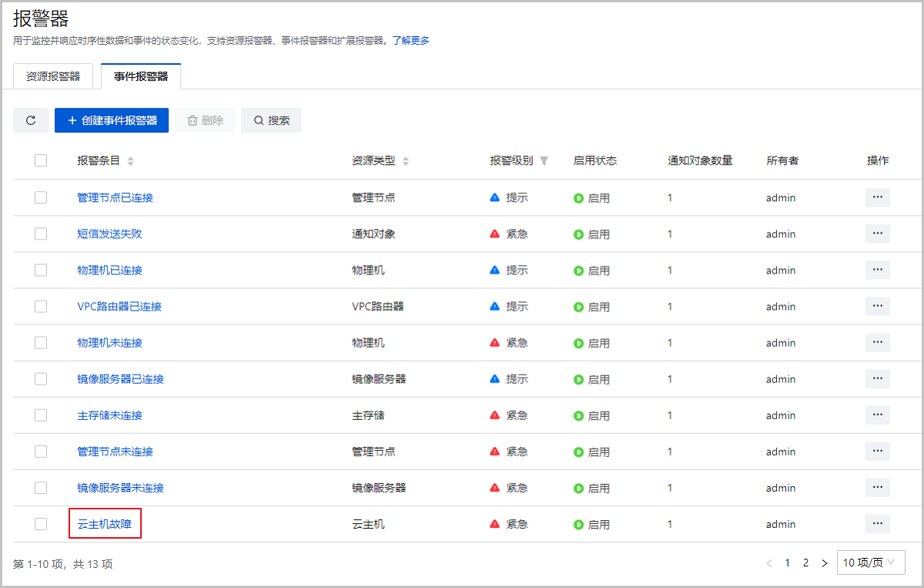Switch to the 资源报警器 tab
The width and height of the screenshot is (924, 588).
53,76
